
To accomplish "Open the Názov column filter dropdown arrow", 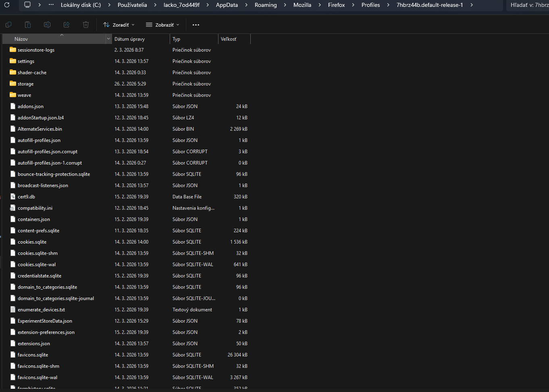I will tap(108, 39).
